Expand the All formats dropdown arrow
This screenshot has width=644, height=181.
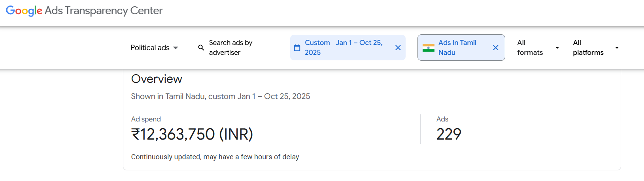557,48
